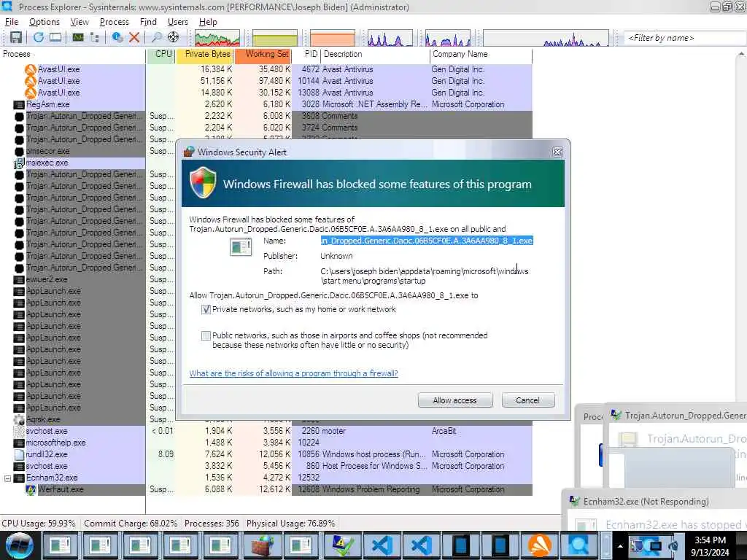Click the Filter by name field
Image resolution: width=747 pixels, height=560 pixels.
coord(685,38)
